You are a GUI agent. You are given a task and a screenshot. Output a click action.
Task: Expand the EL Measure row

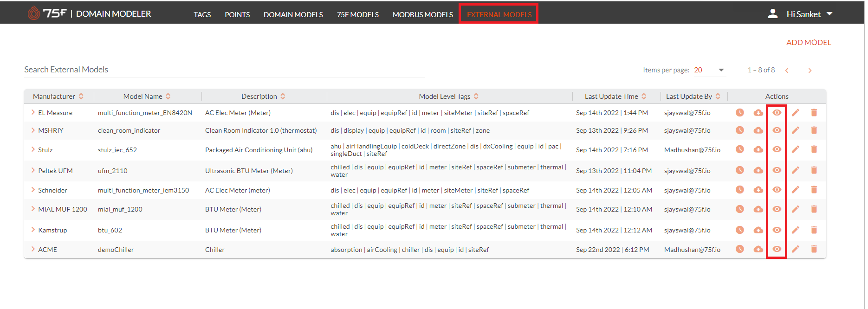(x=33, y=112)
